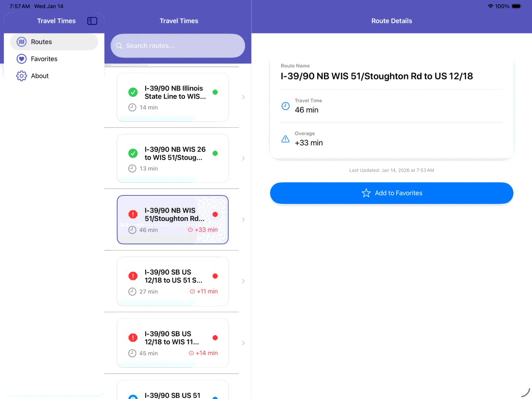Screen dimensions: 532x399
Task: Click the Last Updated timestamp text
Action: 391,170
